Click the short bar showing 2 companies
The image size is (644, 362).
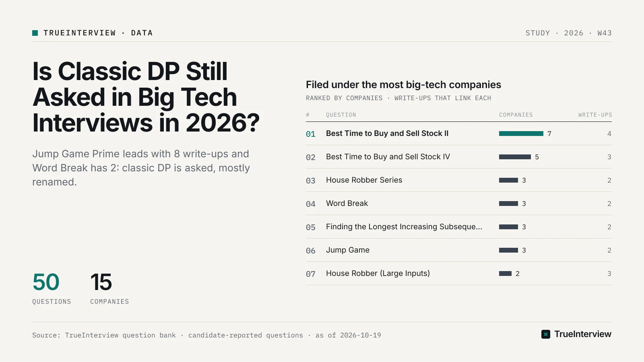coord(505,274)
